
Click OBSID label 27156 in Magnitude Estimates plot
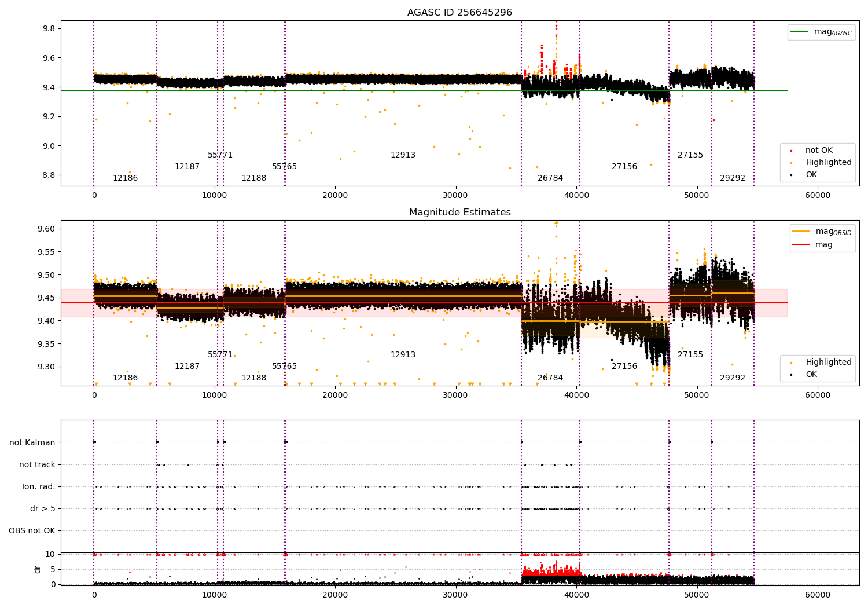(624, 367)
